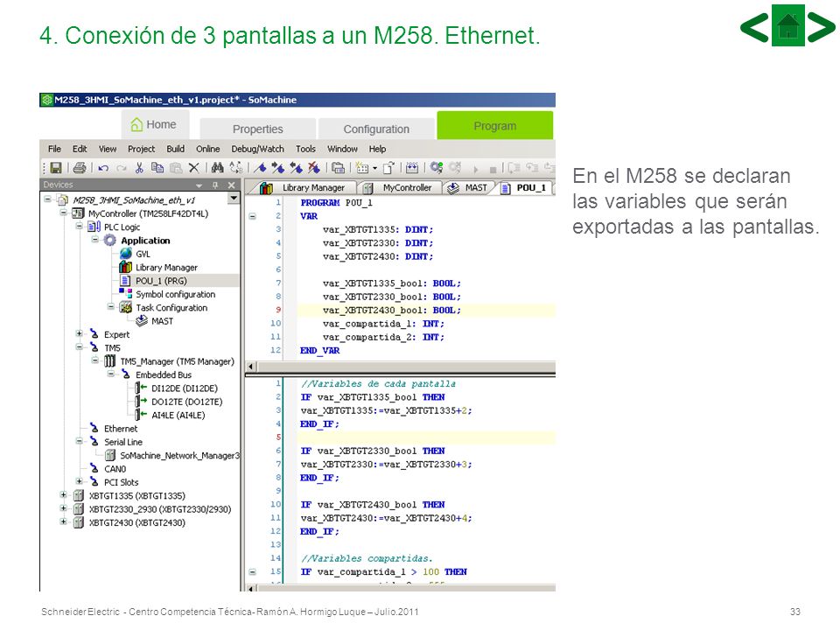The height and width of the screenshot is (630, 840).
Task: Click the clear bookmarks flag icon
Action: click(314, 168)
